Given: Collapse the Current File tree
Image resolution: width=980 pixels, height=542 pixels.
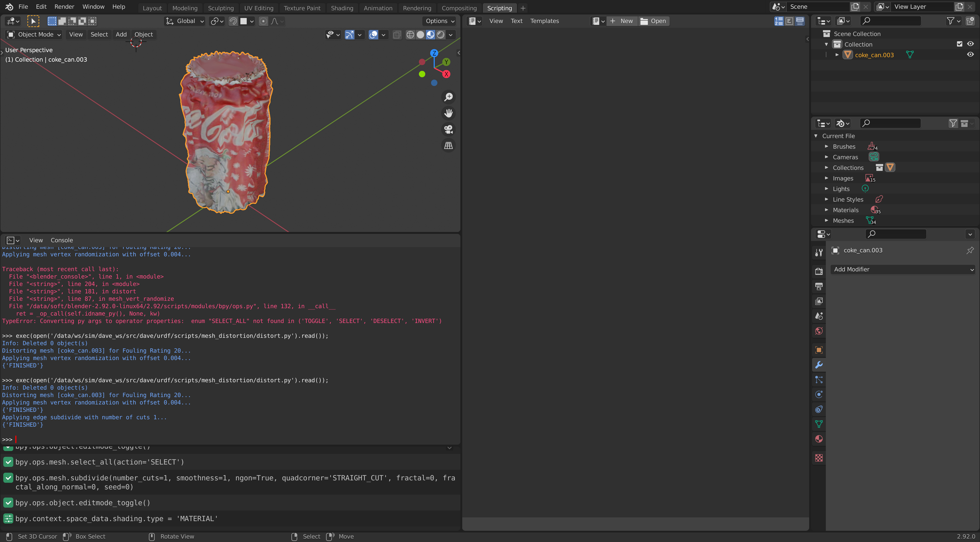Looking at the screenshot, I should tap(816, 136).
